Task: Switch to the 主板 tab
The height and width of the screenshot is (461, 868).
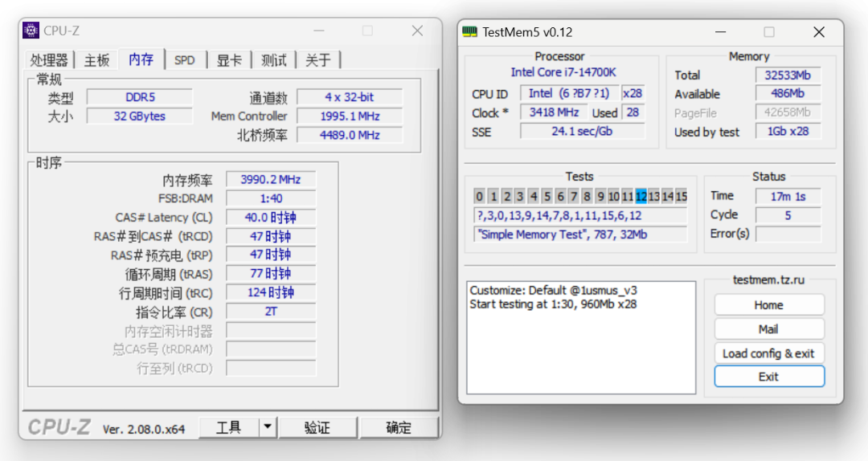Action: tap(97, 59)
